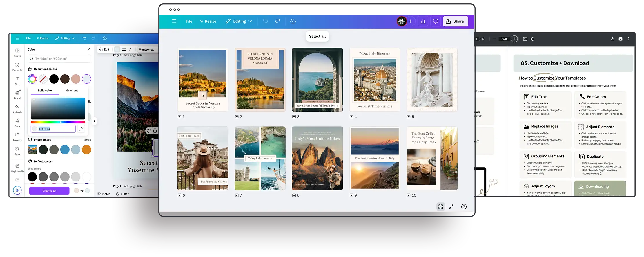Toggle the grid view button
This screenshot has height=257, width=644.
[440, 207]
